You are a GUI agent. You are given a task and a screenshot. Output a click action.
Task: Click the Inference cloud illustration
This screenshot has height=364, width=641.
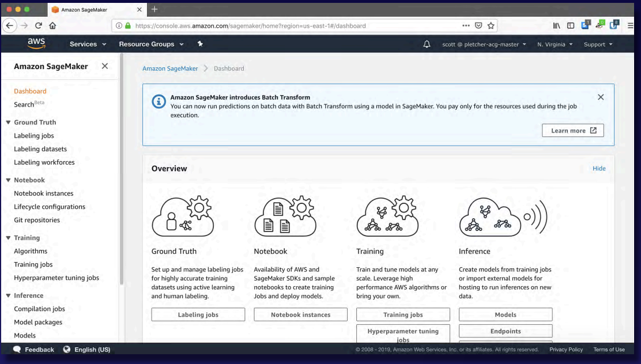pyautogui.click(x=503, y=217)
